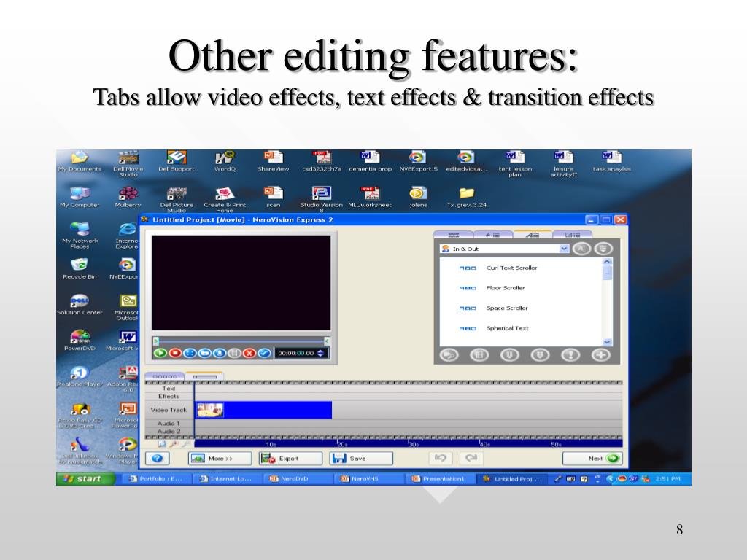Click the Export button
This screenshot has width=747, height=560.
[290, 458]
